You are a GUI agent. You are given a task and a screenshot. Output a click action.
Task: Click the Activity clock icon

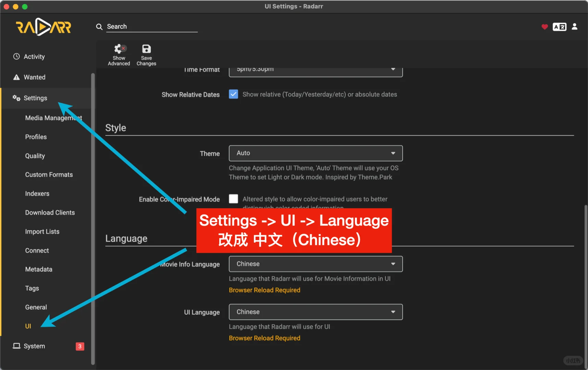point(16,57)
